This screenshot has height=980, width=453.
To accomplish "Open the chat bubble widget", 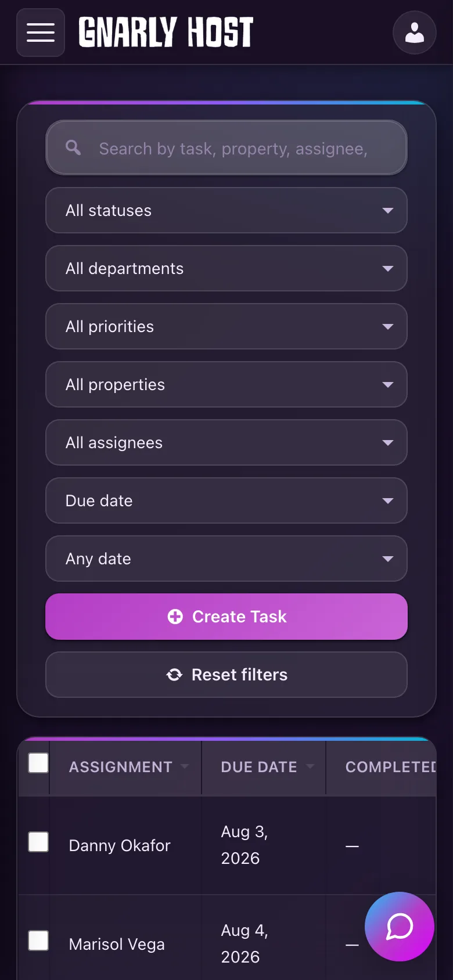I will (x=400, y=927).
